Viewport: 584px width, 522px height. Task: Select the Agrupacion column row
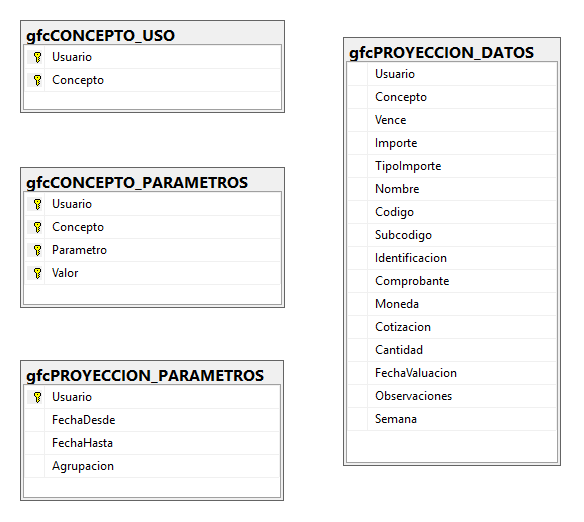coord(152,466)
